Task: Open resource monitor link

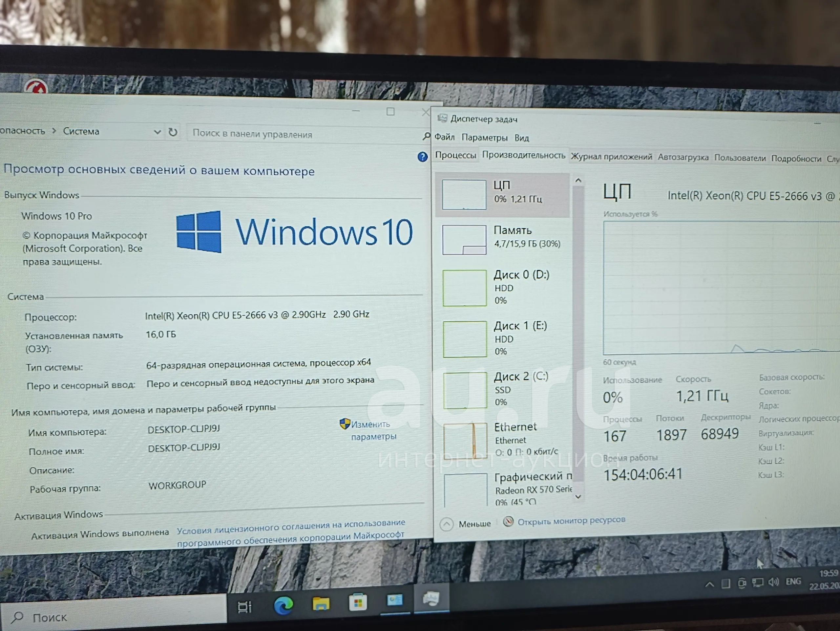Action: (571, 520)
